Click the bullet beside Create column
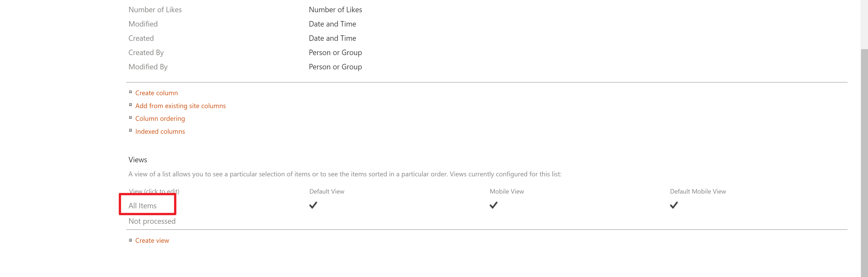 click(x=131, y=92)
